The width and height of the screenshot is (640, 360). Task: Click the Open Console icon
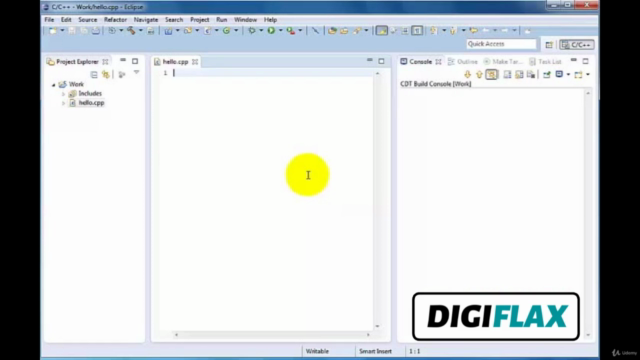[578, 74]
